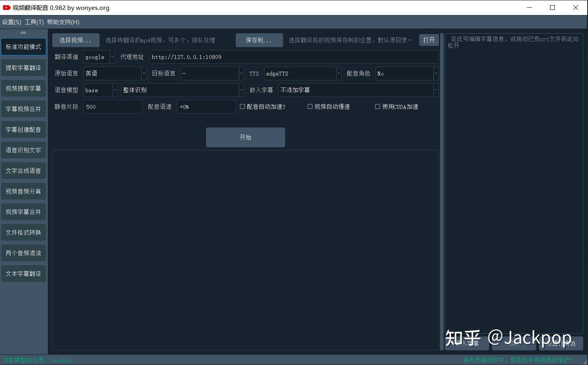Open the 文字合成语音 tool

(x=23, y=171)
